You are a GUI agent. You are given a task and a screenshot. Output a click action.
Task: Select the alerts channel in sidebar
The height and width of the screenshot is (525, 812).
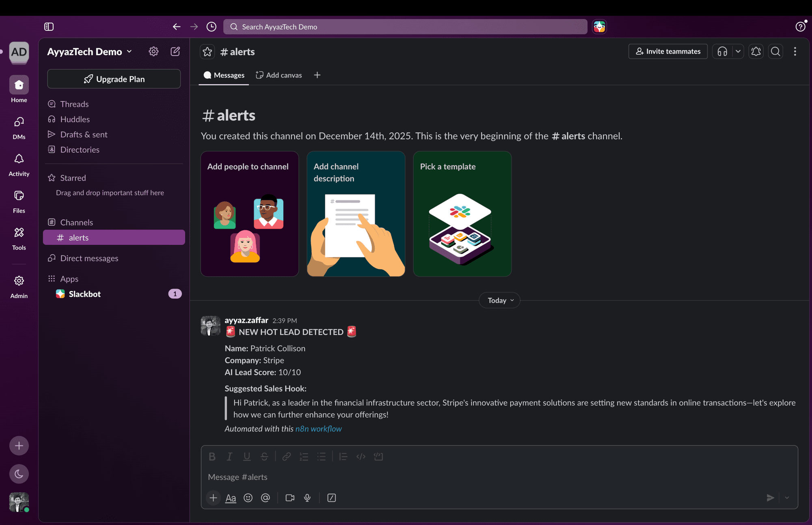(x=114, y=238)
